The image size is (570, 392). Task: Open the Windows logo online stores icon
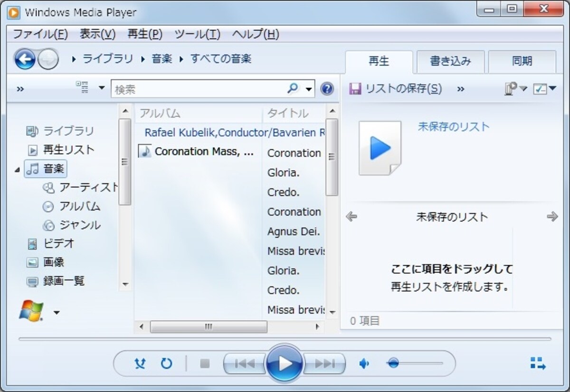click(31, 311)
